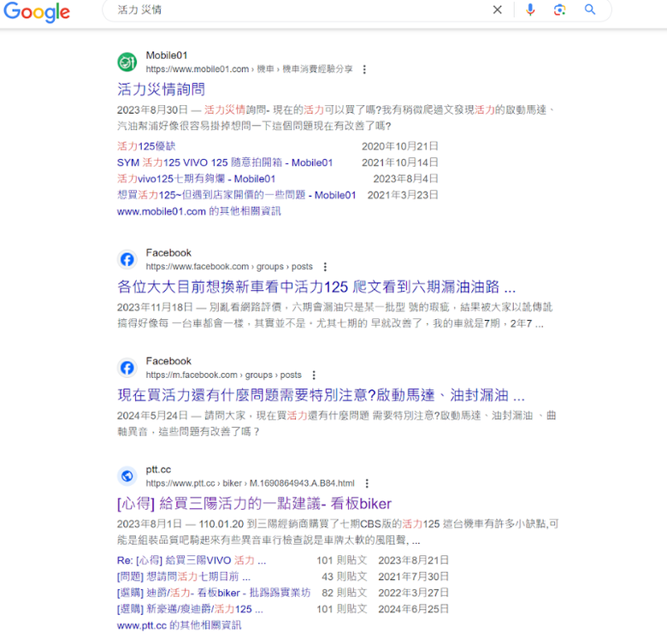The height and width of the screenshot is (644, 667).
Task: Click the Mobile01 site favicon
Action: click(127, 62)
